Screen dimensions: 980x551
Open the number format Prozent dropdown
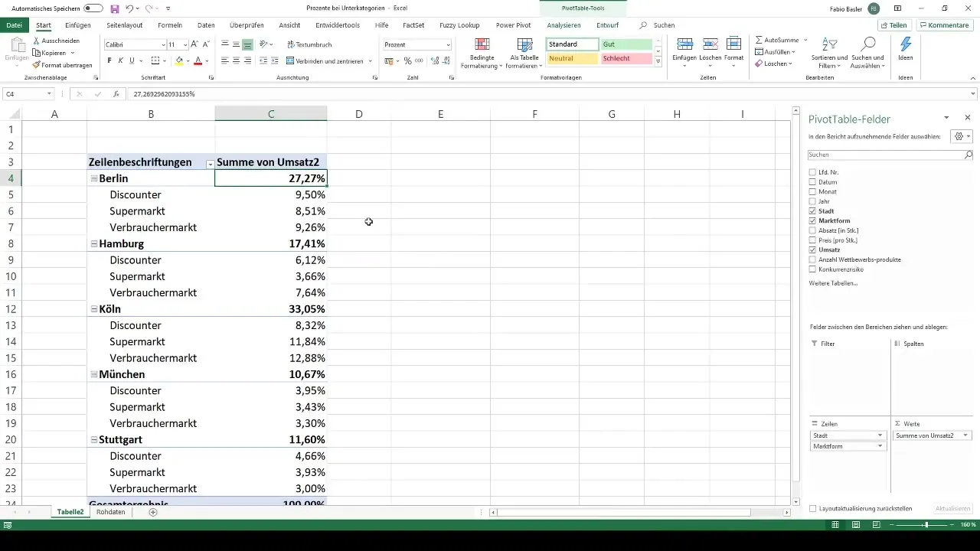448,45
